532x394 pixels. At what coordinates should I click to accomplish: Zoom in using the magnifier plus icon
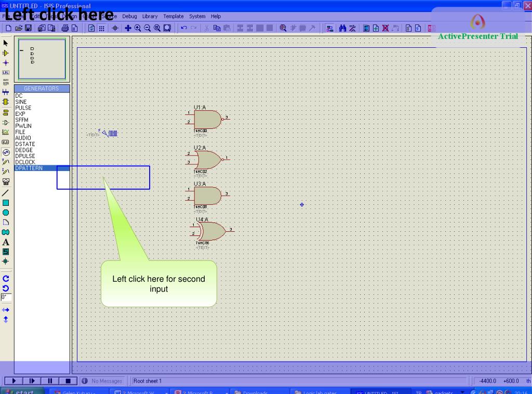pos(138,28)
